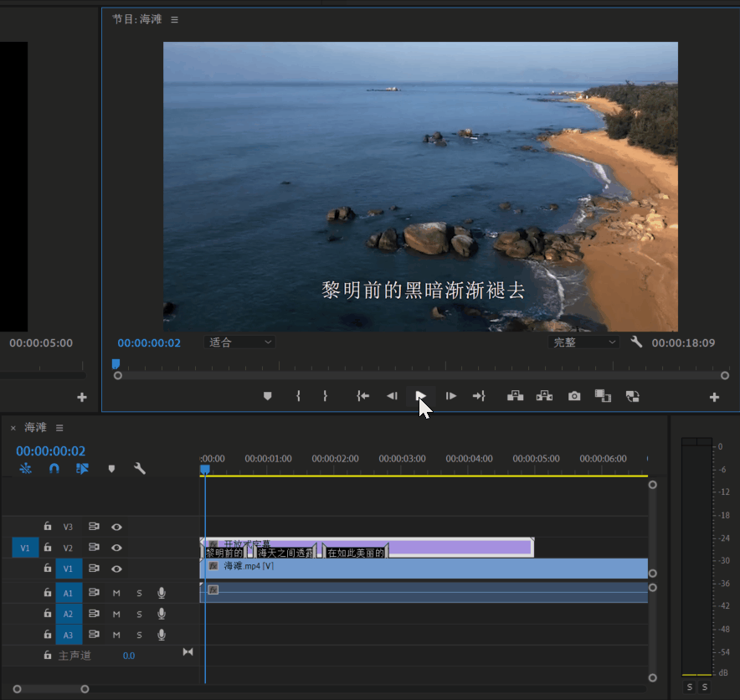Open the 海滩 timeline panel menu
The image size is (740, 700).
coord(59,428)
